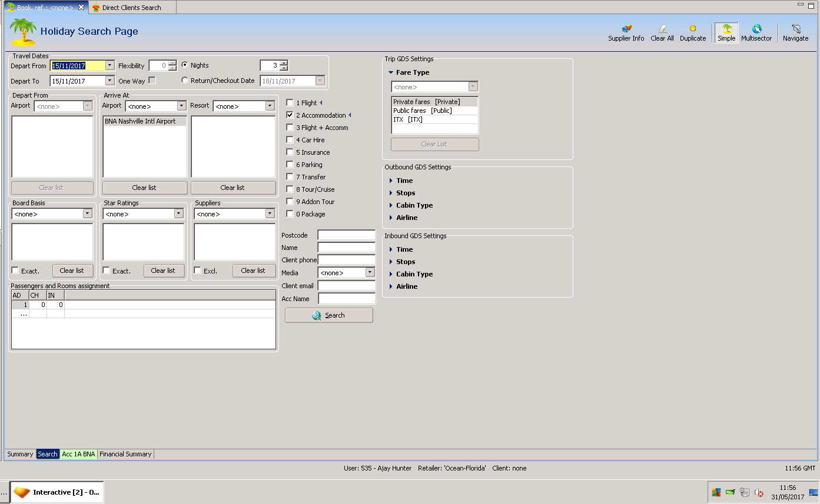The image size is (820, 504).
Task: Close the Book. ref. tab
Action: pyautogui.click(x=81, y=8)
